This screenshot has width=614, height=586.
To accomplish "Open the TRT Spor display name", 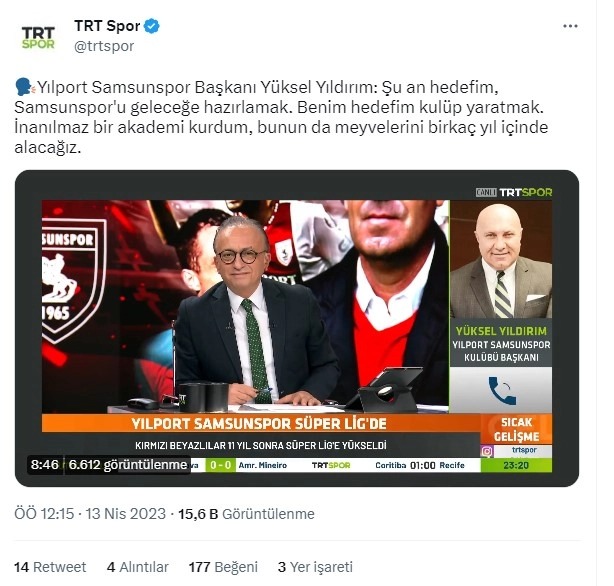I will [107, 26].
